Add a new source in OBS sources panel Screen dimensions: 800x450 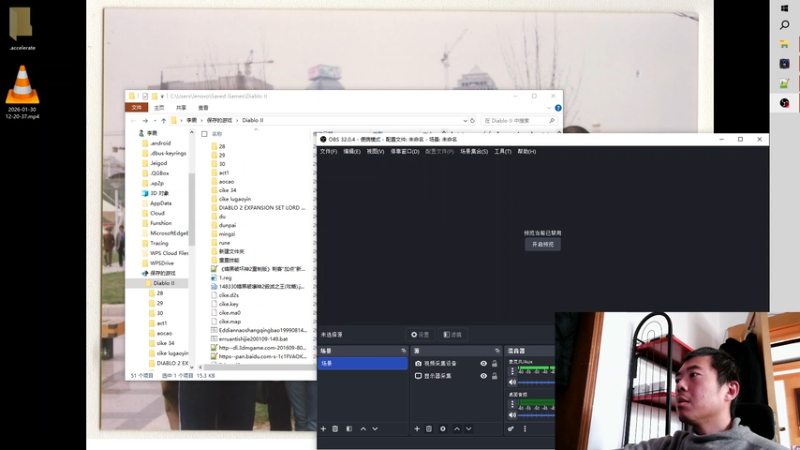coord(417,429)
